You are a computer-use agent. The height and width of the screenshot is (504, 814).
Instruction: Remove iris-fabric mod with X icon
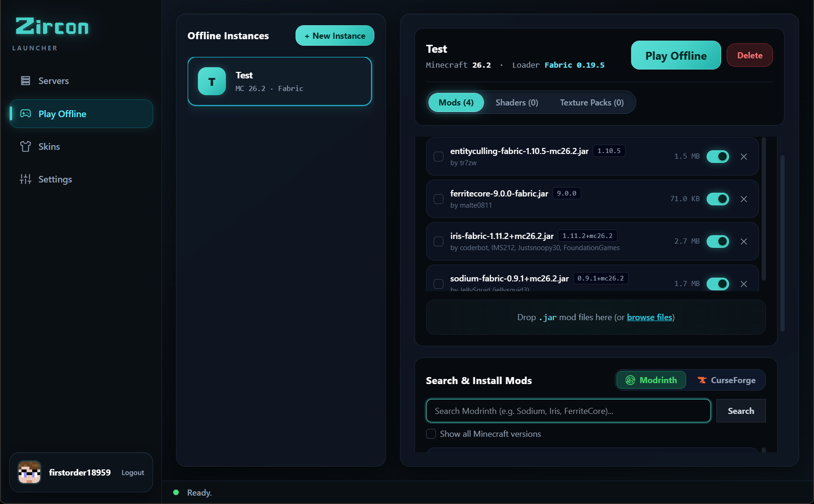point(744,241)
